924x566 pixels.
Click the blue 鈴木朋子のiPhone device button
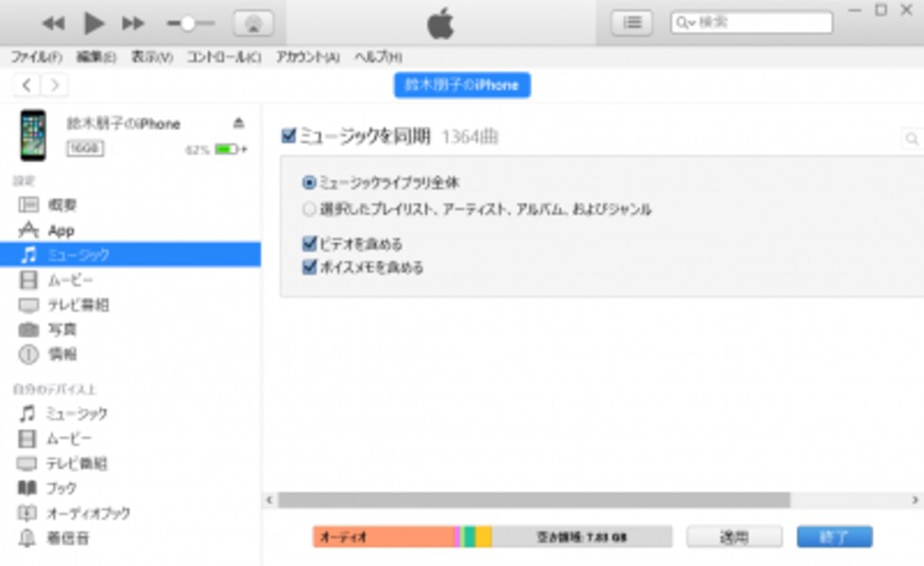click(x=462, y=85)
